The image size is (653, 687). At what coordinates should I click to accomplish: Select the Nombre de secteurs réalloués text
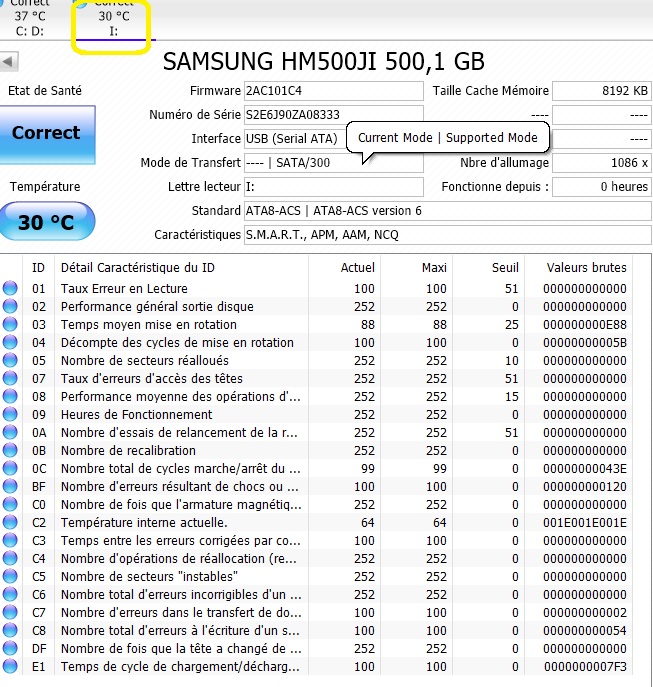pyautogui.click(x=145, y=361)
